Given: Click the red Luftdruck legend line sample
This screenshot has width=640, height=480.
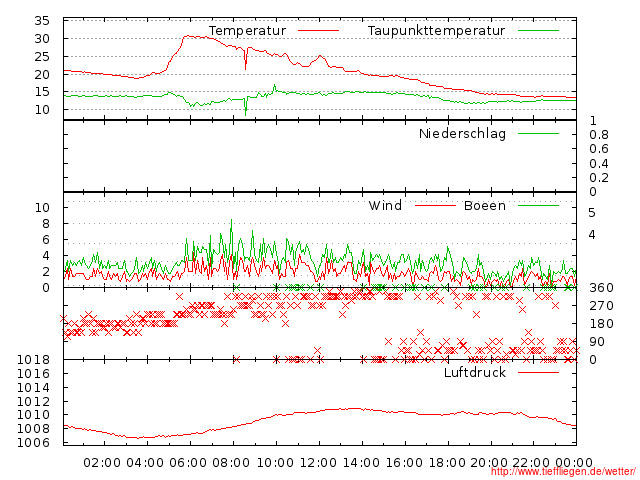Looking at the screenshot, I should (x=538, y=372).
